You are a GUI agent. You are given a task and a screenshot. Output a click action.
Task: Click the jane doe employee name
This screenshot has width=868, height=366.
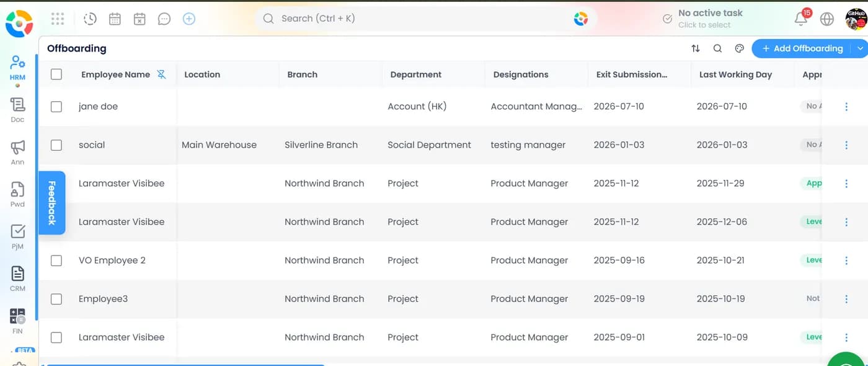98,107
